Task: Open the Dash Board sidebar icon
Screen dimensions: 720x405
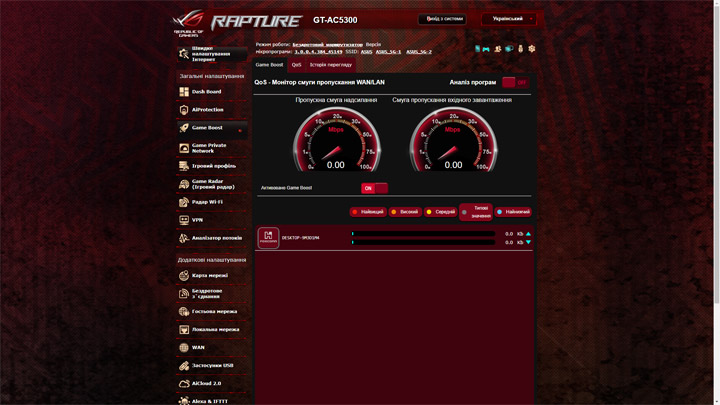Action: [x=184, y=92]
